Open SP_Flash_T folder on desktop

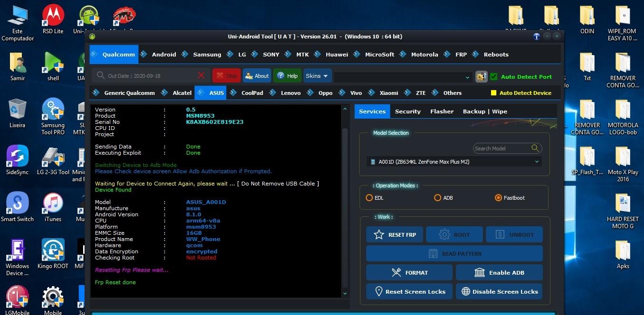587,160
